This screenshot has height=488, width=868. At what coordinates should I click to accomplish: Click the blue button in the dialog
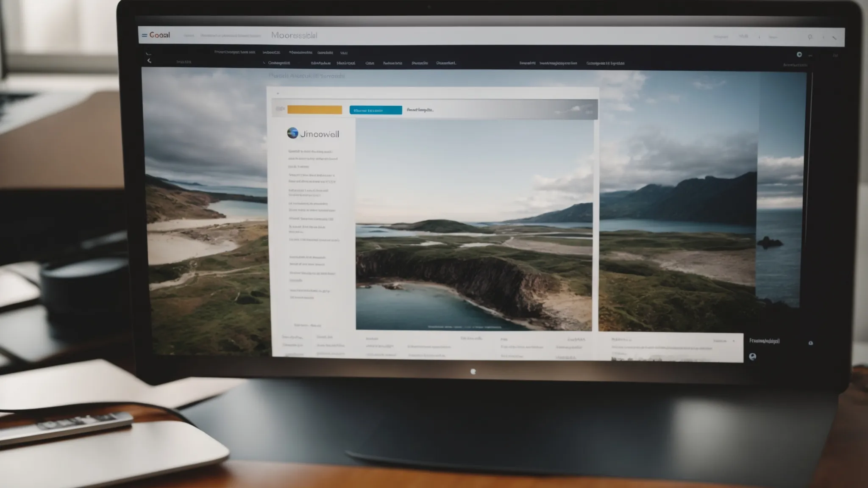point(376,110)
